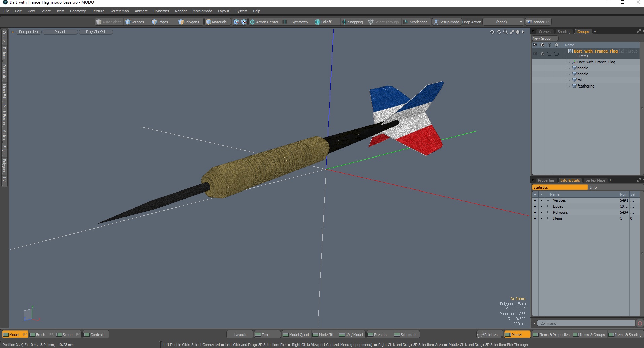Toggle Auto Select mode
Image resolution: width=644 pixels, height=348 pixels.
coord(108,22)
